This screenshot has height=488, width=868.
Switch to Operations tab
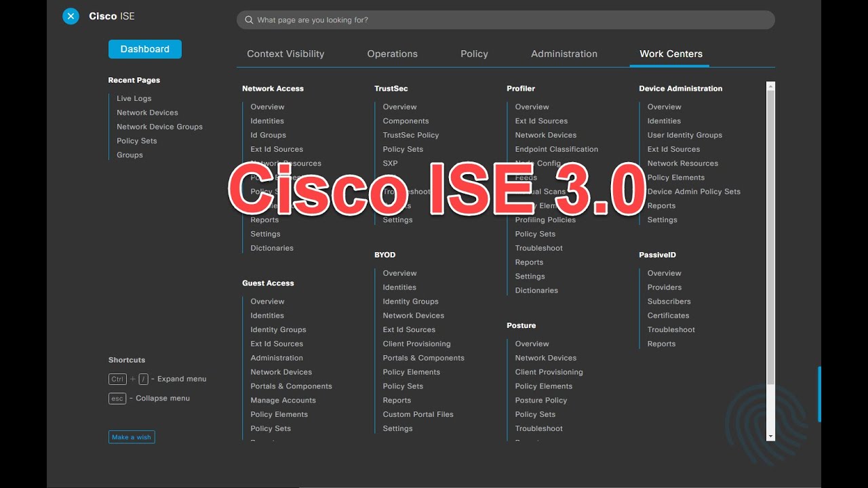pyautogui.click(x=393, y=54)
